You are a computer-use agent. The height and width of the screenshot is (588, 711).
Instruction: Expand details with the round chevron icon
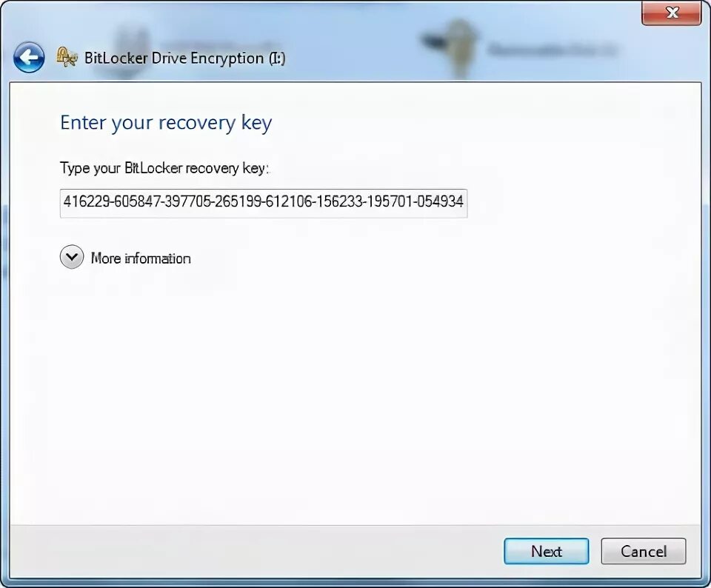pyautogui.click(x=72, y=257)
